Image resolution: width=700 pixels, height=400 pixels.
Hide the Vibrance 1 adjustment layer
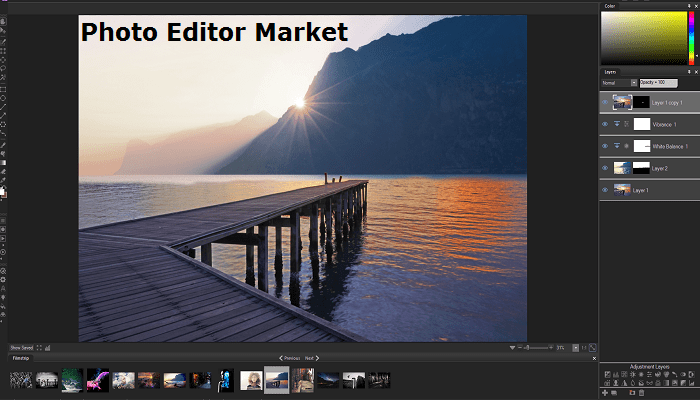605,124
